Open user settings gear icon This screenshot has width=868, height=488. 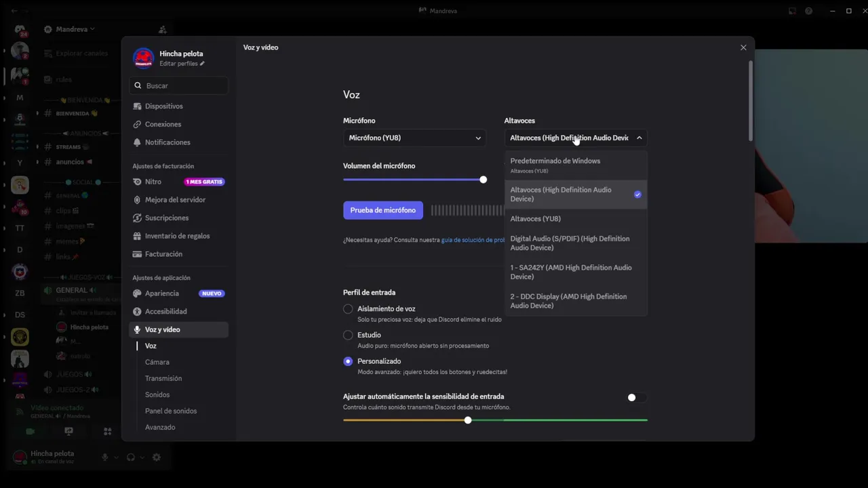156,457
